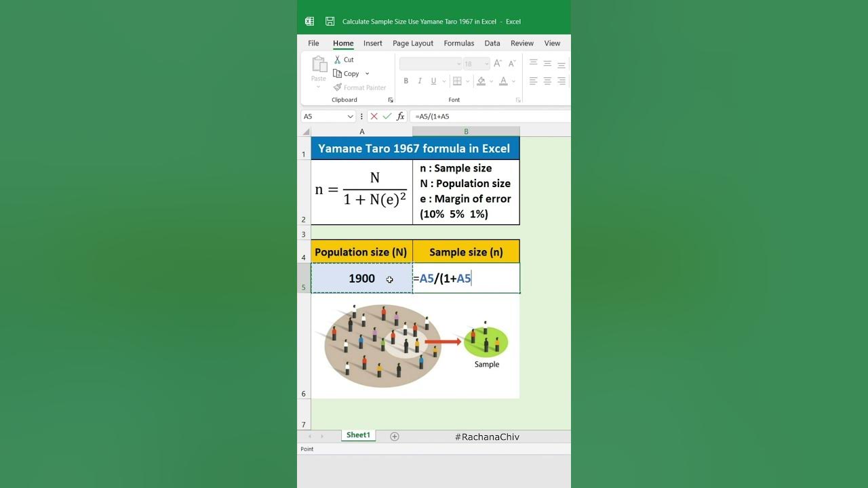Click cell B5 with formula being edited
Image resolution: width=868 pixels, height=488 pixels.
pyautogui.click(x=466, y=279)
